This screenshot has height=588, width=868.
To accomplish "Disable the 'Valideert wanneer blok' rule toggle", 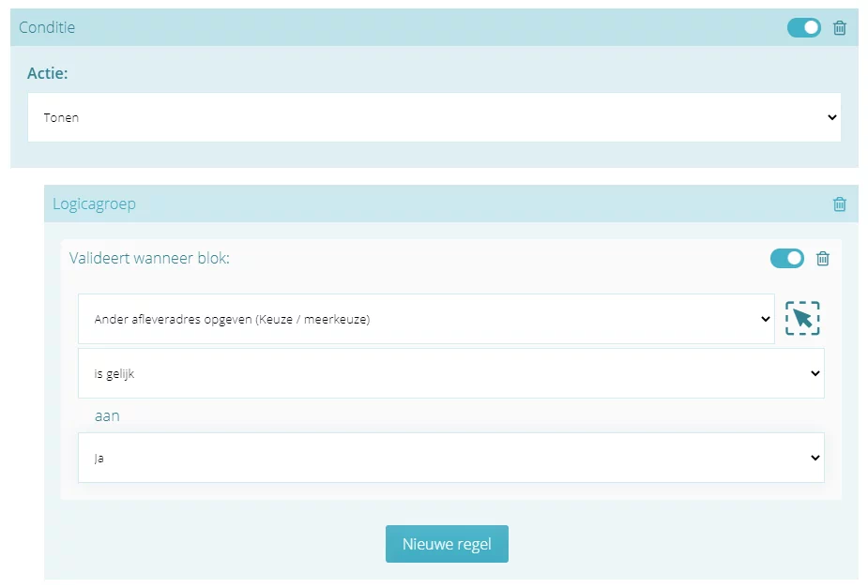I will tap(786, 258).
